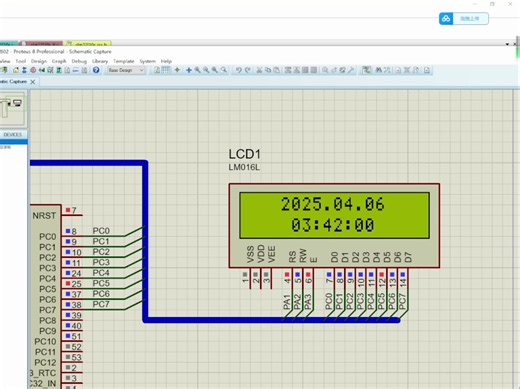The width and height of the screenshot is (520, 389).
Task: Open PCB Layout from toolbar icon
Action: click(33, 70)
